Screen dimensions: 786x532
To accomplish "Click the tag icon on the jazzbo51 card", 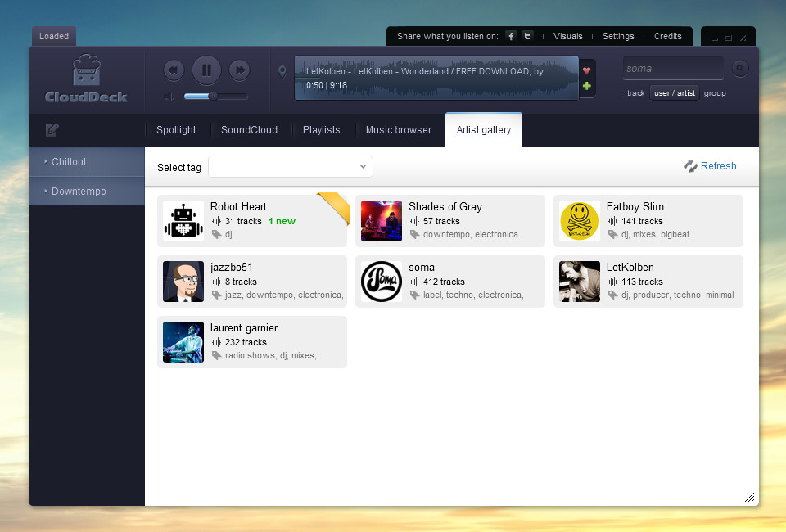I will [x=216, y=295].
